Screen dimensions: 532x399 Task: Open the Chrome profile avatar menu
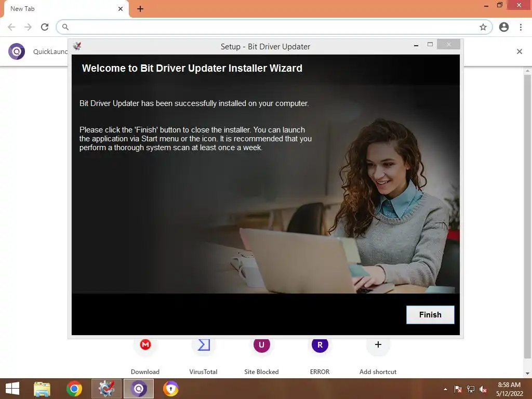(504, 27)
